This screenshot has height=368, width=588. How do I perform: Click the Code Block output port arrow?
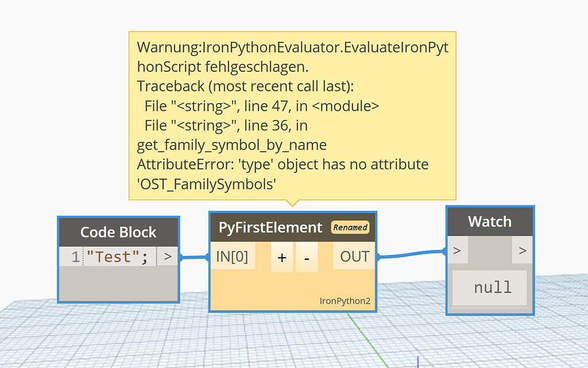[168, 257]
